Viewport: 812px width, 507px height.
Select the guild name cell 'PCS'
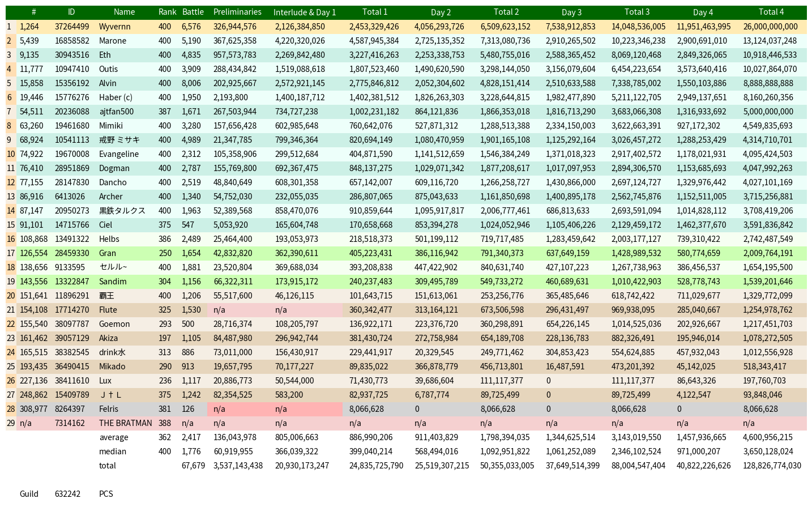(106, 494)
